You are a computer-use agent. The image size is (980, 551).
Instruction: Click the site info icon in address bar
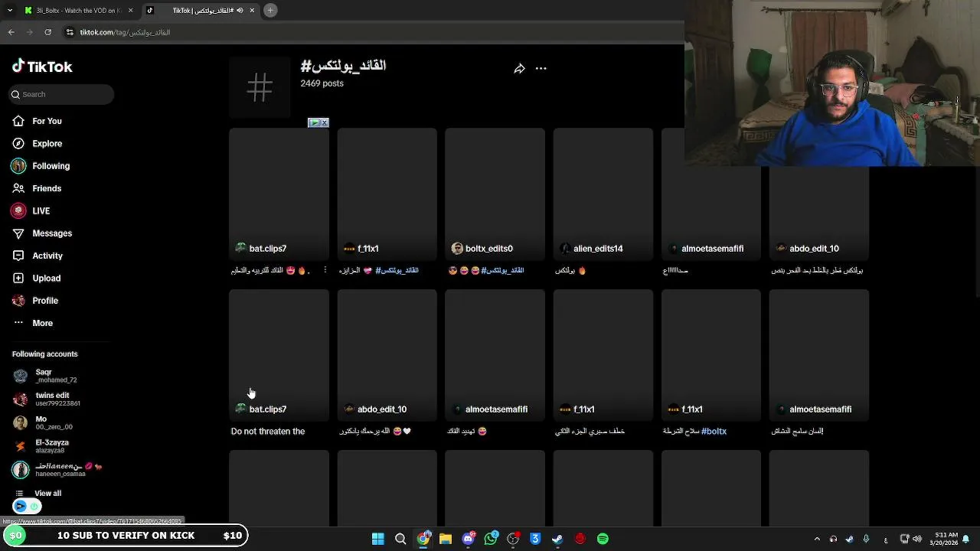(70, 32)
